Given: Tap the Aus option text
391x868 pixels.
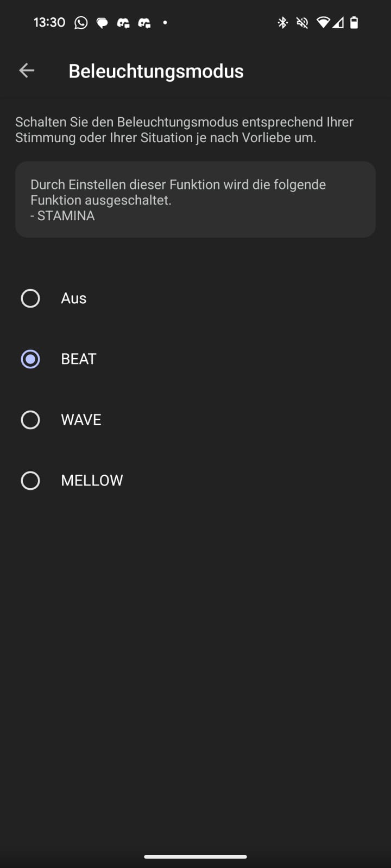Looking at the screenshot, I should click(74, 298).
